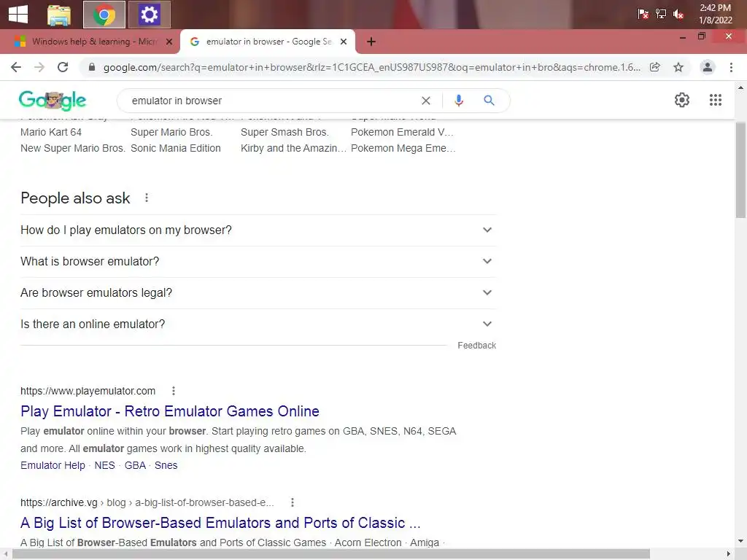Viewport: 747px width, 560px height.
Task: Open the Settings gear taskbar app
Action: point(149,15)
